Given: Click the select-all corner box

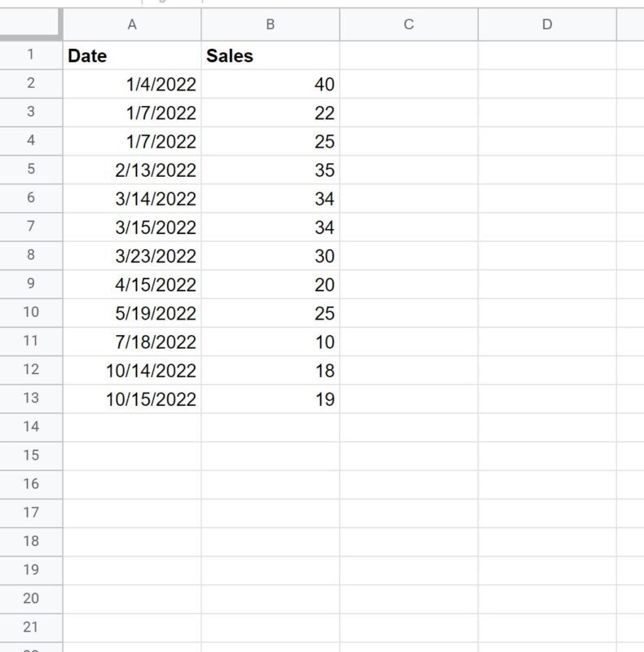Looking at the screenshot, I should coord(30,24).
